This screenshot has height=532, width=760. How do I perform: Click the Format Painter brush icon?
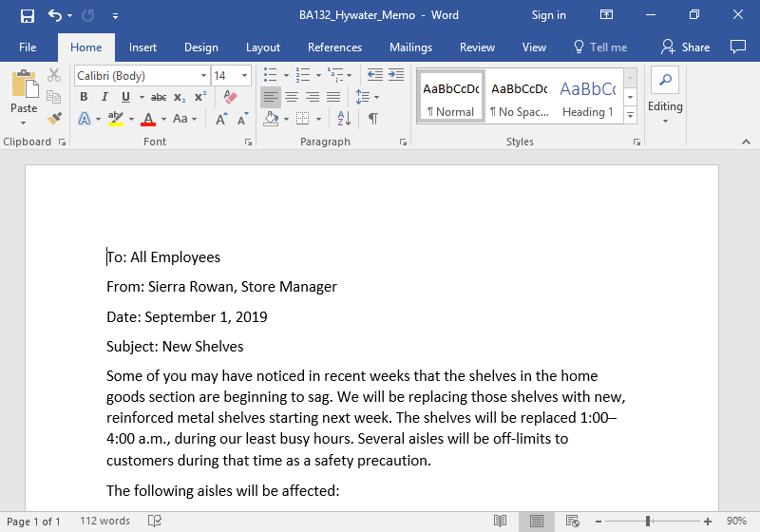pyautogui.click(x=54, y=119)
